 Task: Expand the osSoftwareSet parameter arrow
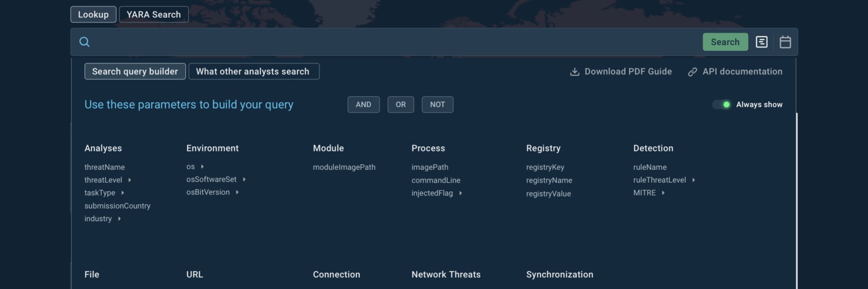[x=244, y=180]
